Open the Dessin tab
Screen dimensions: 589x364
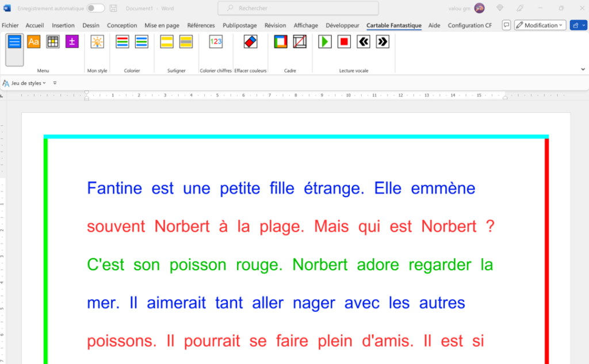91,25
